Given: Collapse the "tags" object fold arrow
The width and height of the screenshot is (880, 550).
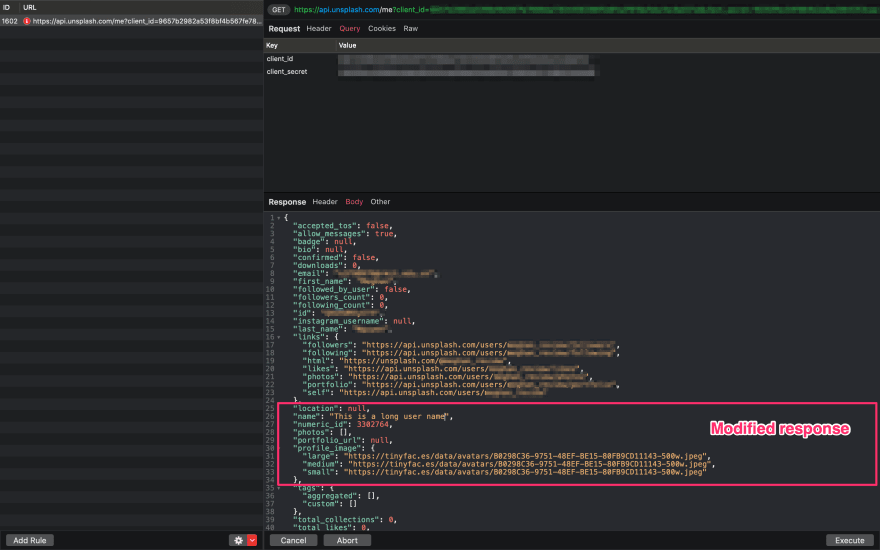Looking at the screenshot, I should coord(279,488).
